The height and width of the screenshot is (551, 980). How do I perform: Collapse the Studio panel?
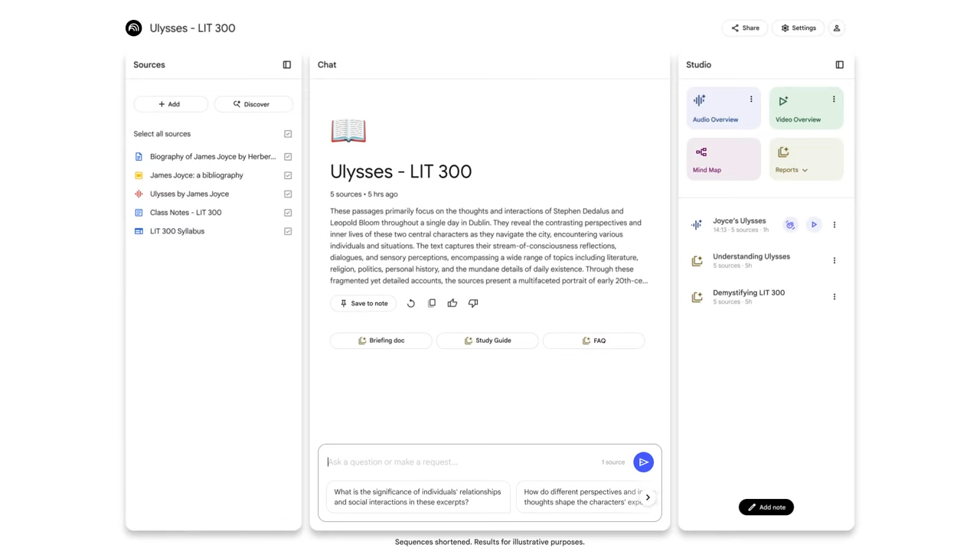coord(839,65)
